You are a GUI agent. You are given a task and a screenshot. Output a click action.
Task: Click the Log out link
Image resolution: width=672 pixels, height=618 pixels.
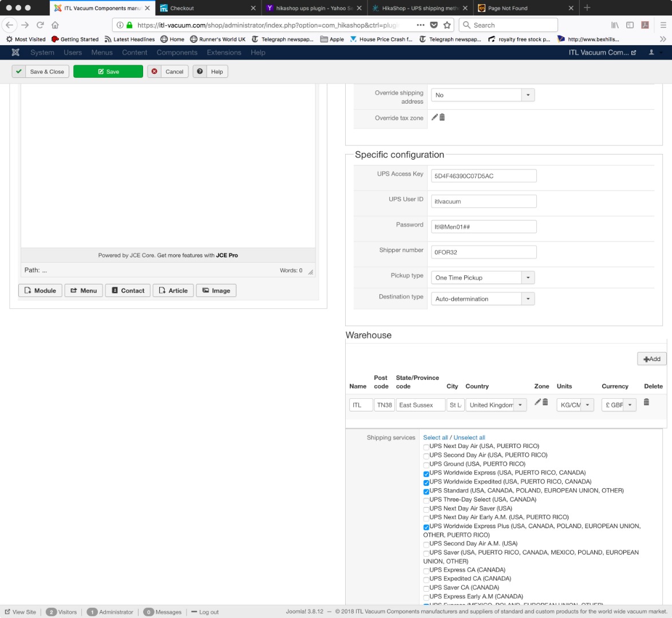click(205, 612)
